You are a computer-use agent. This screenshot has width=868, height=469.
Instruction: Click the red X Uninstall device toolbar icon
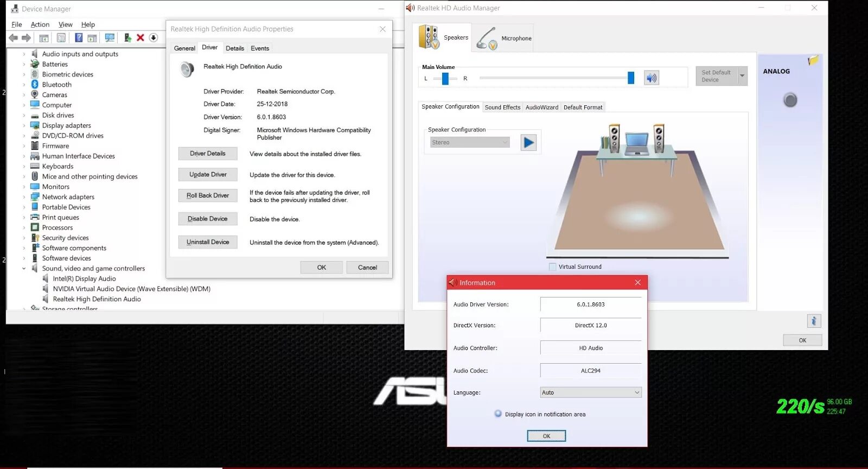(x=141, y=37)
